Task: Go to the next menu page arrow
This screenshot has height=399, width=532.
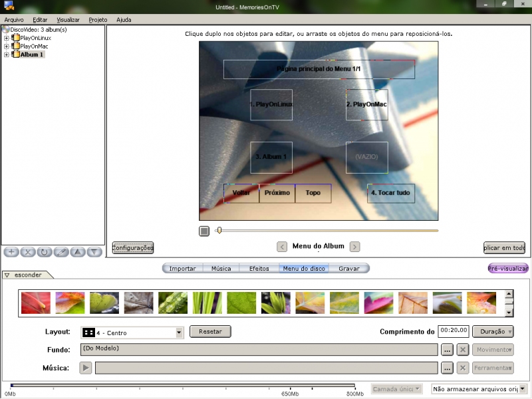Action: 355,247
